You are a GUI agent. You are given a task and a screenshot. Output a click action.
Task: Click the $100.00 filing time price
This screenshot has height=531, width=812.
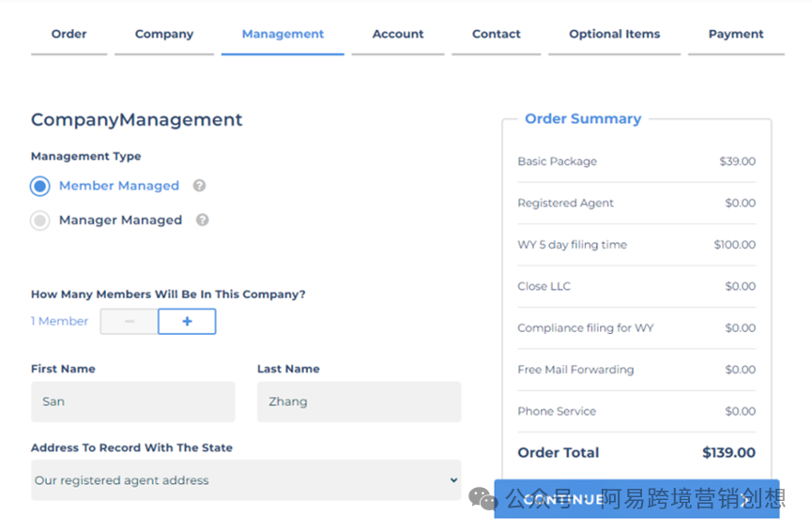coord(735,245)
